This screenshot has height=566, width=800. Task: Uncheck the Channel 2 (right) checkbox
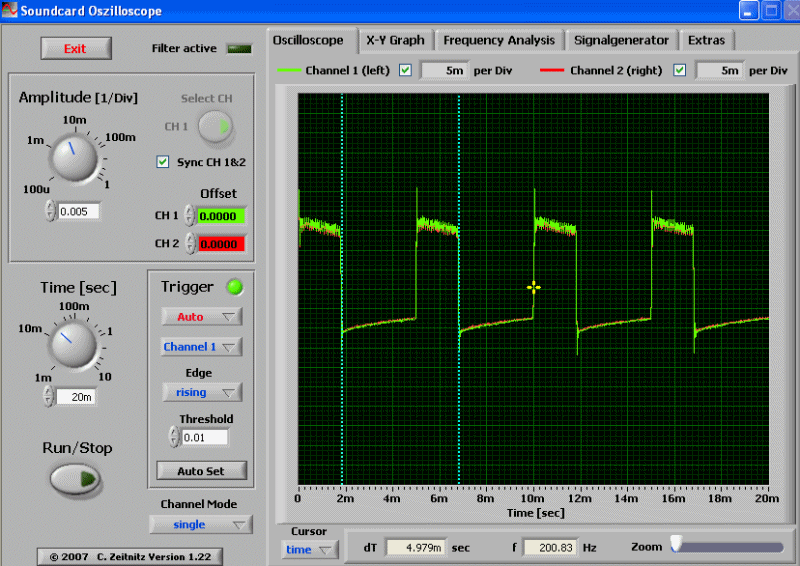click(680, 70)
